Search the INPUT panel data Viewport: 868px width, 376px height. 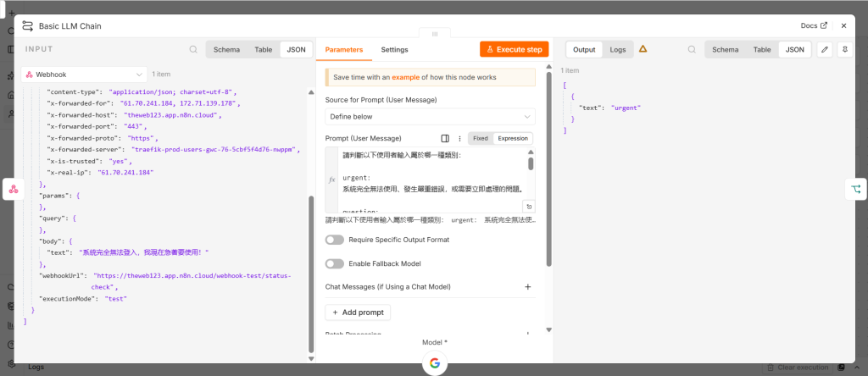[x=193, y=49]
